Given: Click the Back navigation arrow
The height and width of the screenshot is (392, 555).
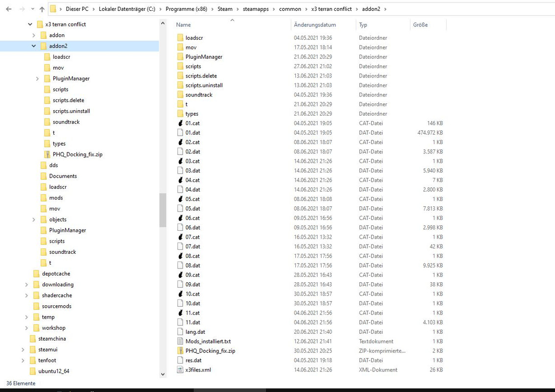Looking at the screenshot, I should click(9, 9).
